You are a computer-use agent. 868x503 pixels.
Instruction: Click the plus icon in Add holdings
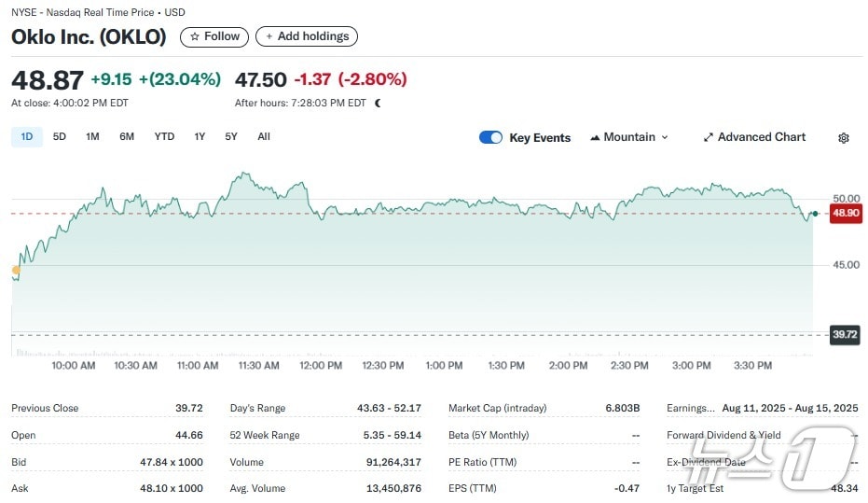point(269,36)
